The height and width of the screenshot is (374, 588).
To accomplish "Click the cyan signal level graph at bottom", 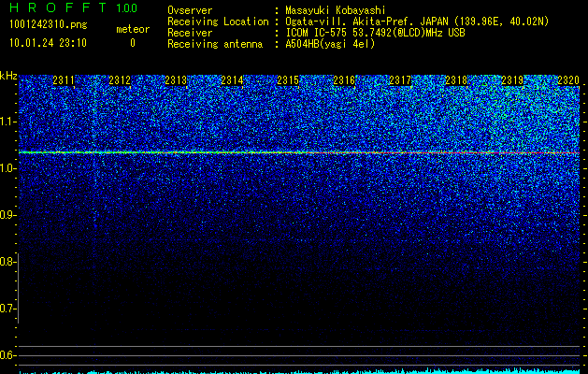I will pyautogui.click(x=299, y=371).
